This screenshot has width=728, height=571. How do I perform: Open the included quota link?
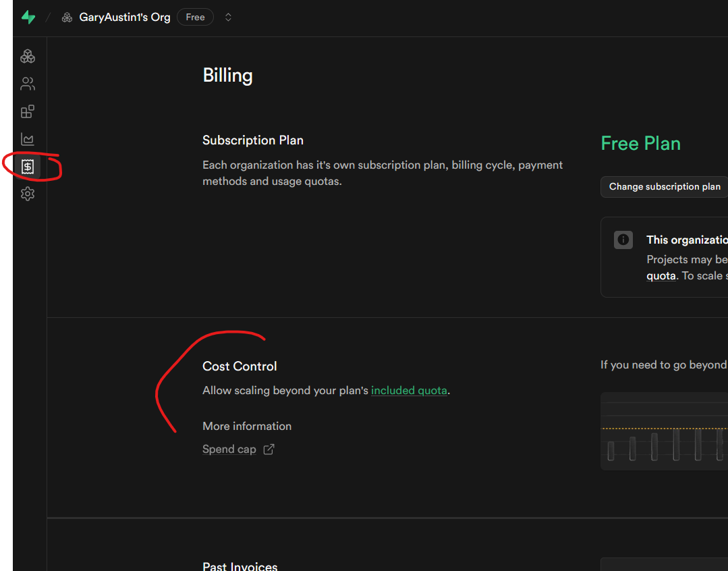409,391
